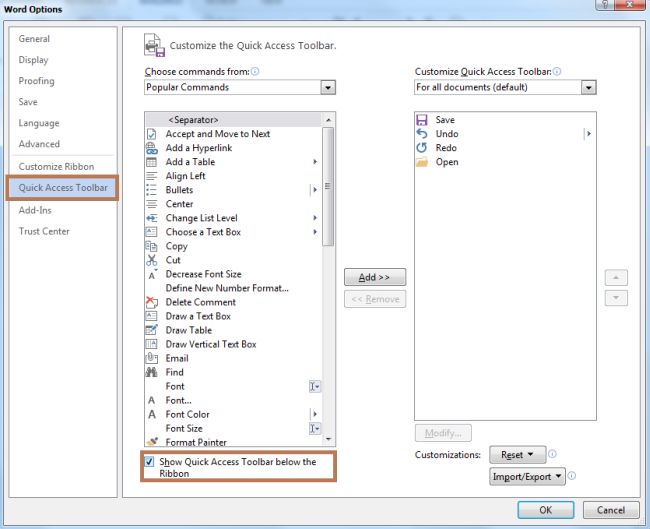Click the Move Down arrow button
The image size is (650, 529).
pyautogui.click(x=616, y=298)
